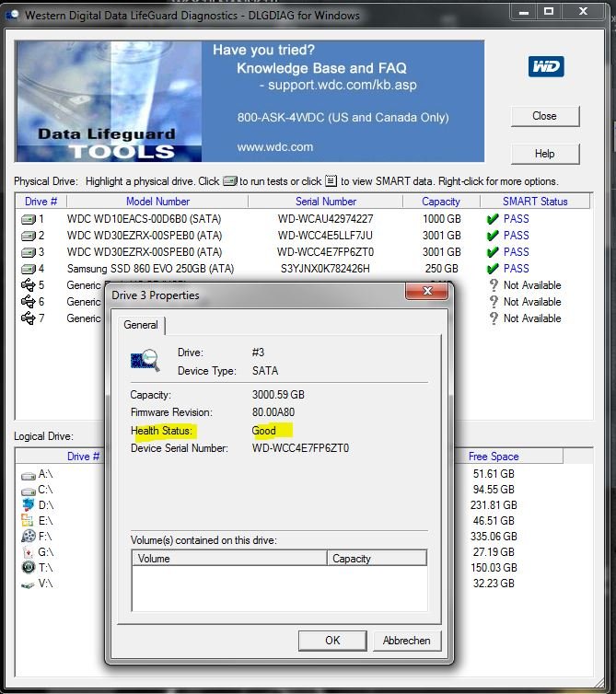The image size is (616, 694).
Task: Click Not Available status for drive 5
Action: [x=532, y=285]
